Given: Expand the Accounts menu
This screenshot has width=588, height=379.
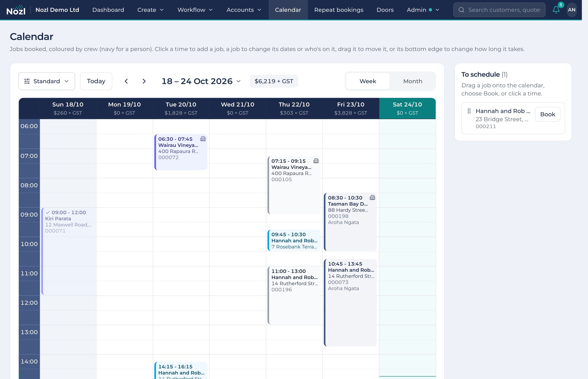Looking at the screenshot, I should pos(244,10).
